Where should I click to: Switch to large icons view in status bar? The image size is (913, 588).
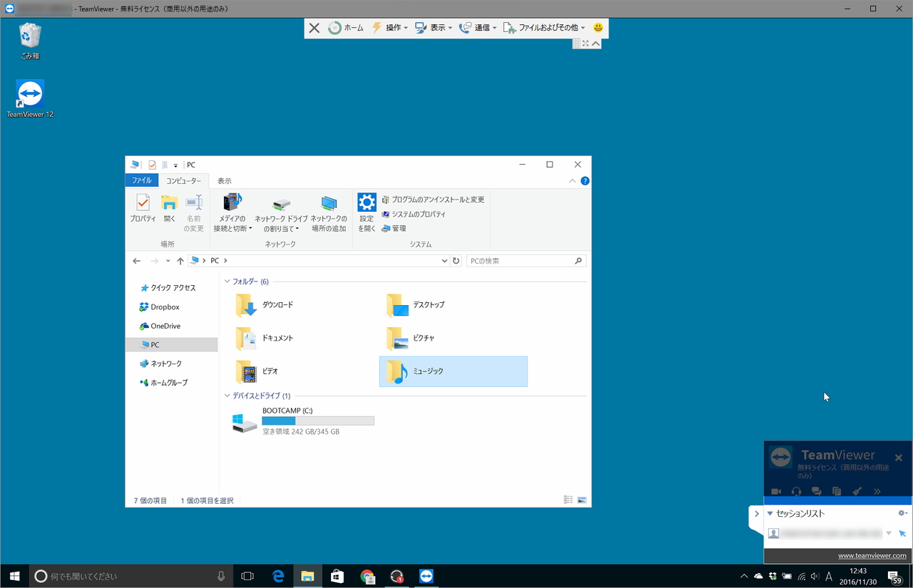click(582, 500)
